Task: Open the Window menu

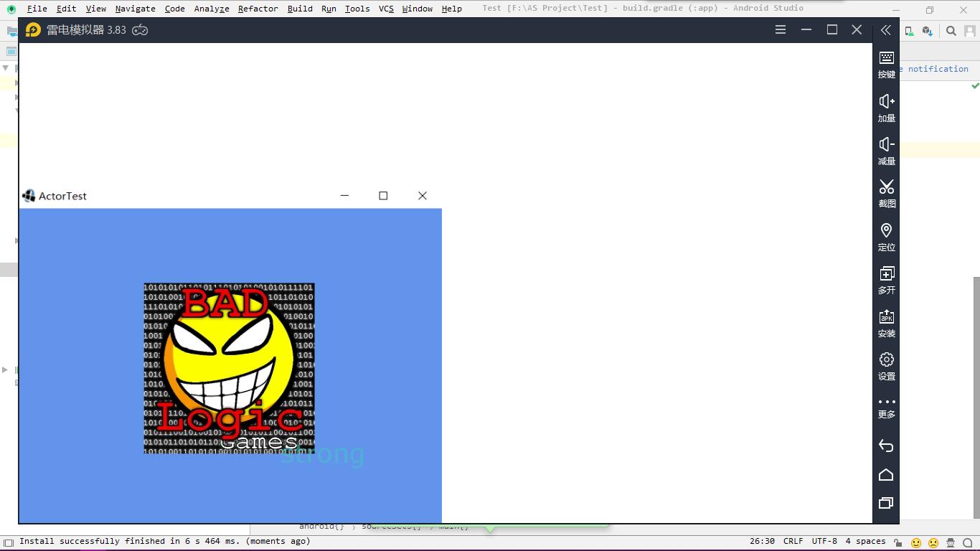Action: click(417, 9)
